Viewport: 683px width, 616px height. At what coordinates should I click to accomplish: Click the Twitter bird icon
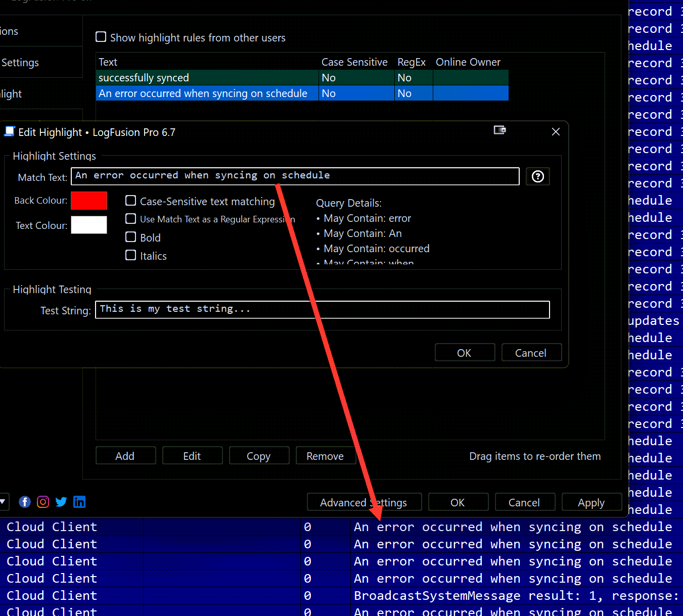point(61,502)
